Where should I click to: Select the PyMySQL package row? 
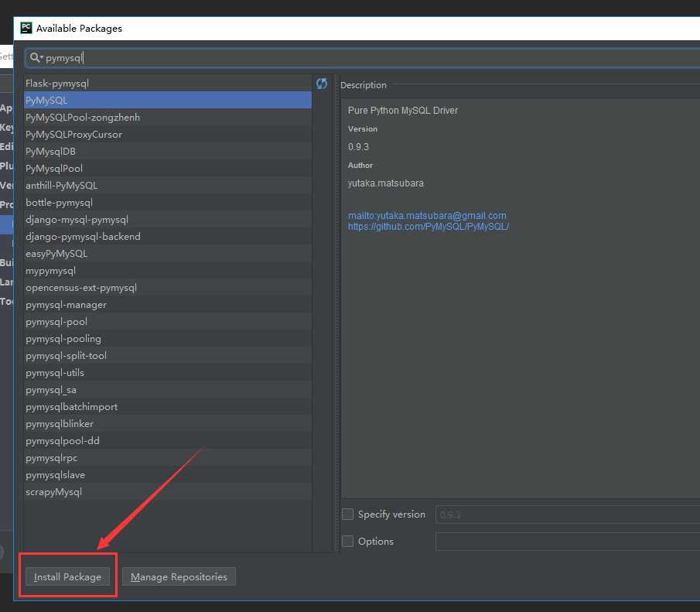[168, 100]
